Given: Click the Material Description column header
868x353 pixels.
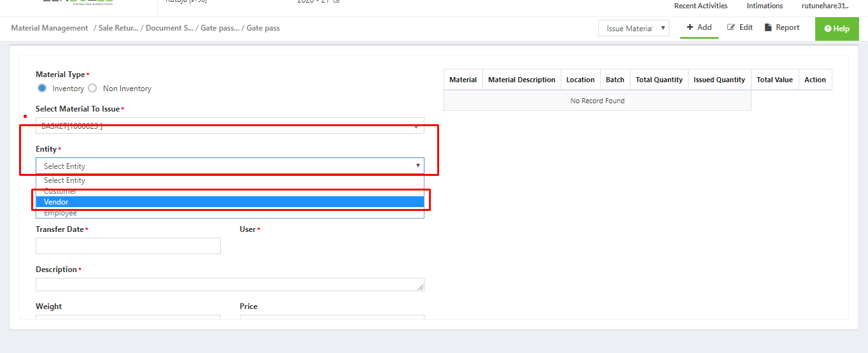Looking at the screenshot, I should coord(522,80).
